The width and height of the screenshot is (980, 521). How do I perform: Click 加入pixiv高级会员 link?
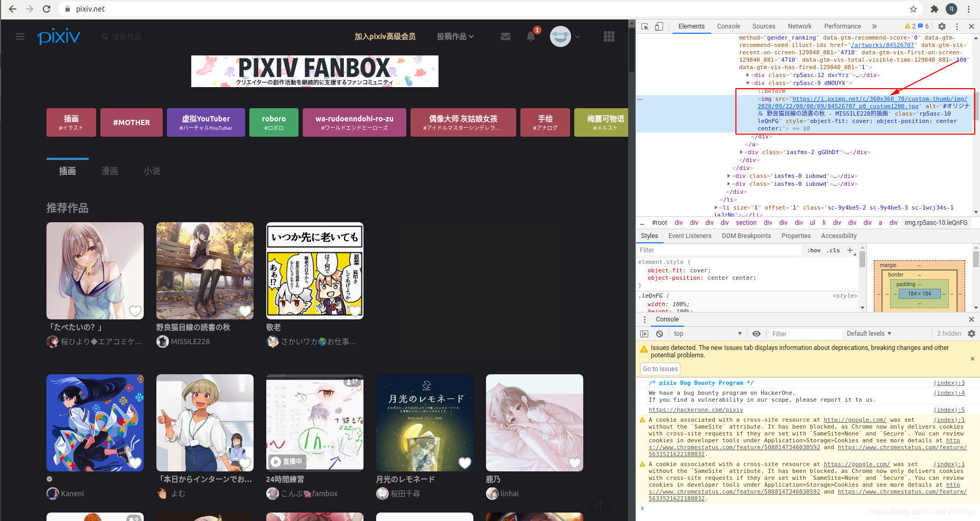tap(385, 36)
